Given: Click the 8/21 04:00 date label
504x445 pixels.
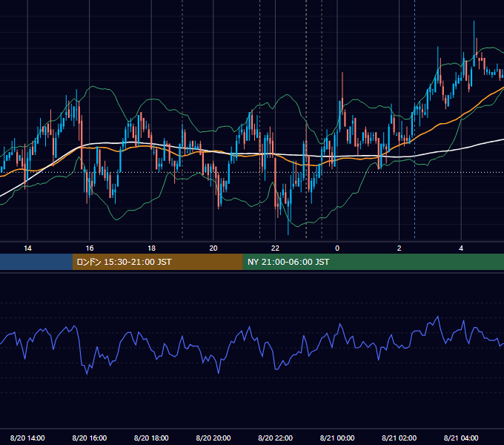Looking at the screenshot, I should point(461,438).
